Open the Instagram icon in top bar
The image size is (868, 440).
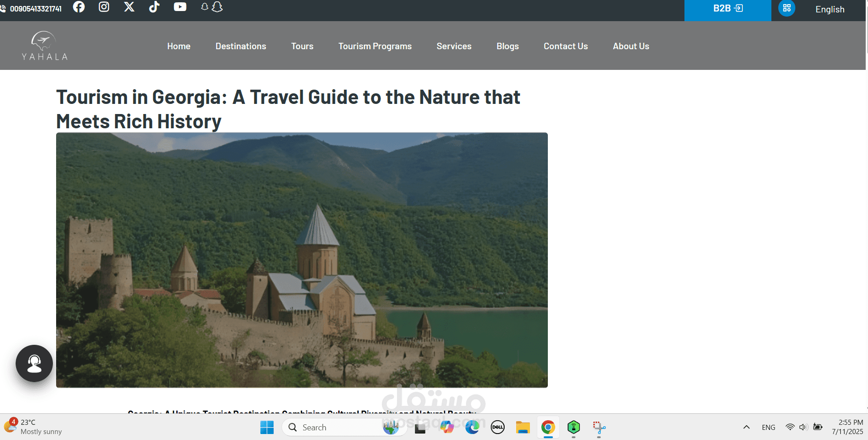click(104, 7)
